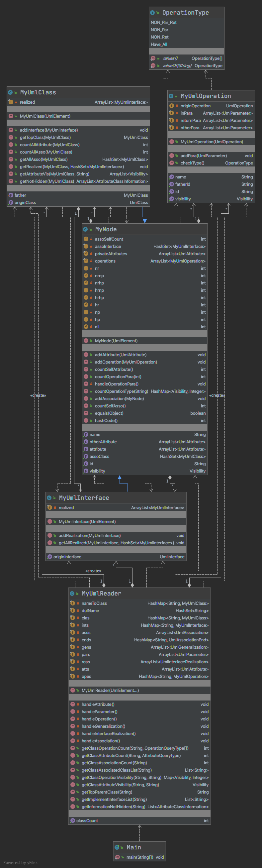Click method icon beside valueOf(String)
Screen dimensions: 262x868
tap(153, 66)
